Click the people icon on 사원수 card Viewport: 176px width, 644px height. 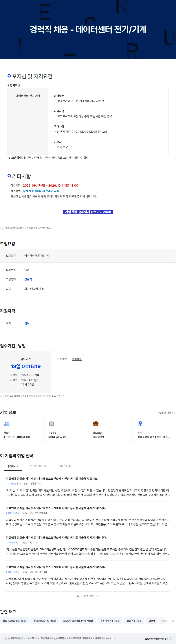click(7, 424)
